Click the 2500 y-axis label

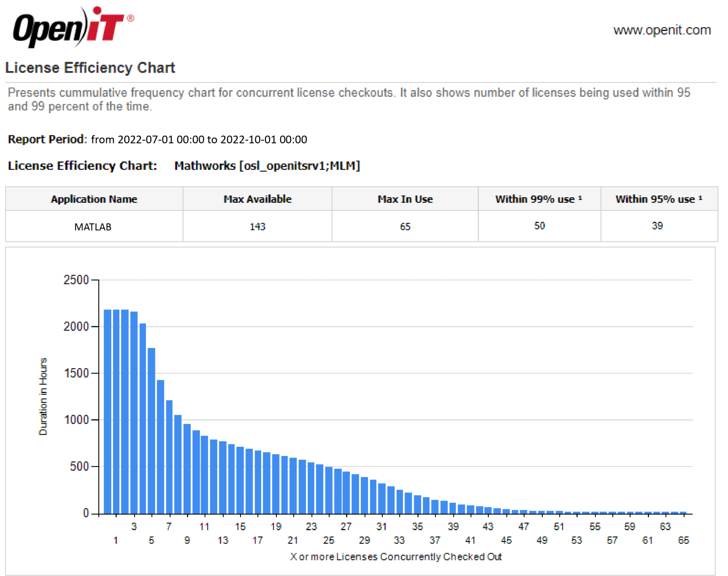coord(76,280)
